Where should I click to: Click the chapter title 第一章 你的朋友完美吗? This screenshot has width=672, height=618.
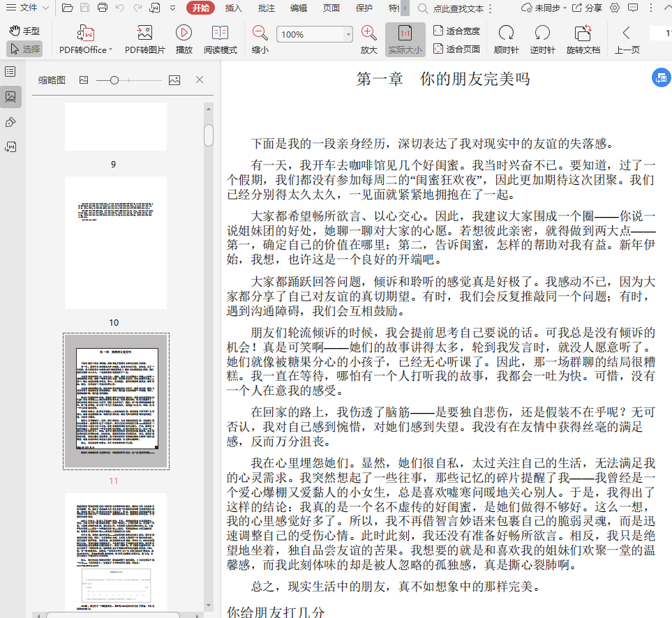pyautogui.click(x=443, y=79)
